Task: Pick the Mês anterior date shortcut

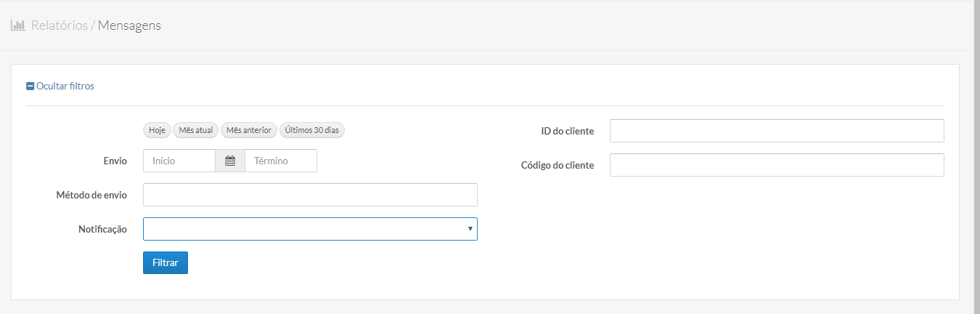Action: [248, 130]
